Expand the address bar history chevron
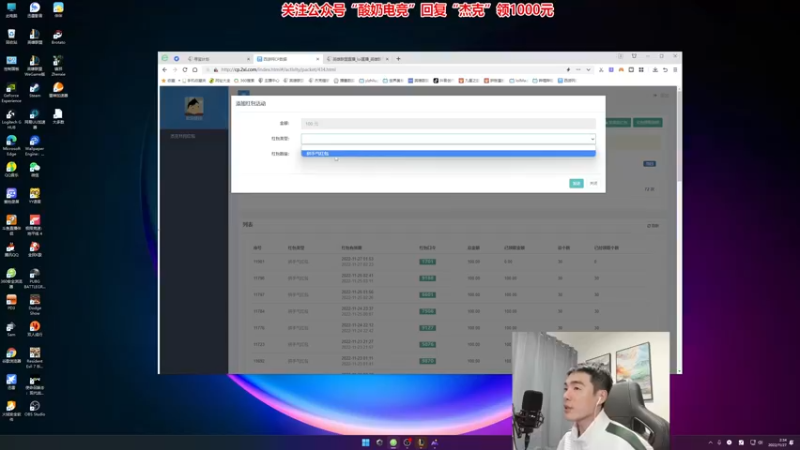Screen dimensions: 800x450 [588, 70]
